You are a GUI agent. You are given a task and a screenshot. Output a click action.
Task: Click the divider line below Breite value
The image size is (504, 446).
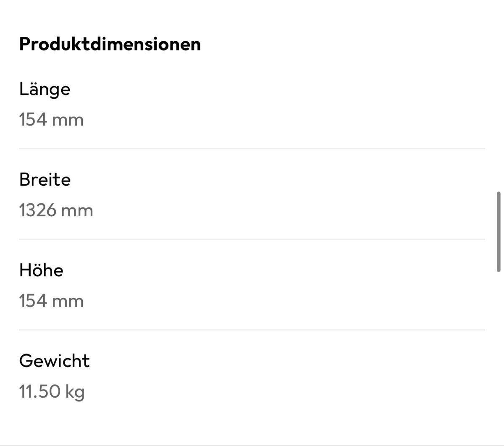coord(252,239)
